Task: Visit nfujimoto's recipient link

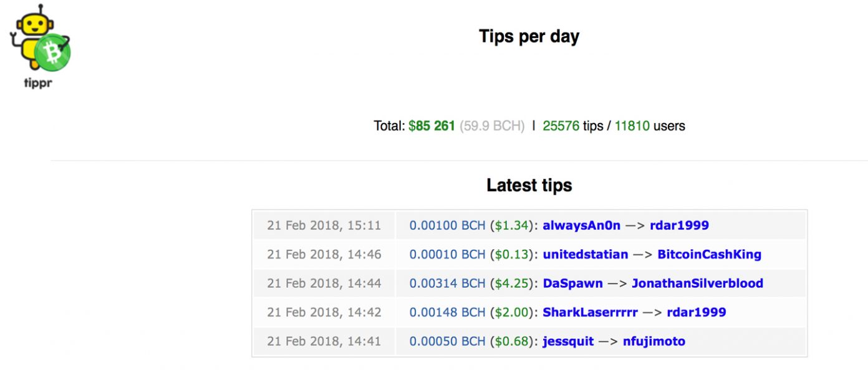Action: click(653, 341)
